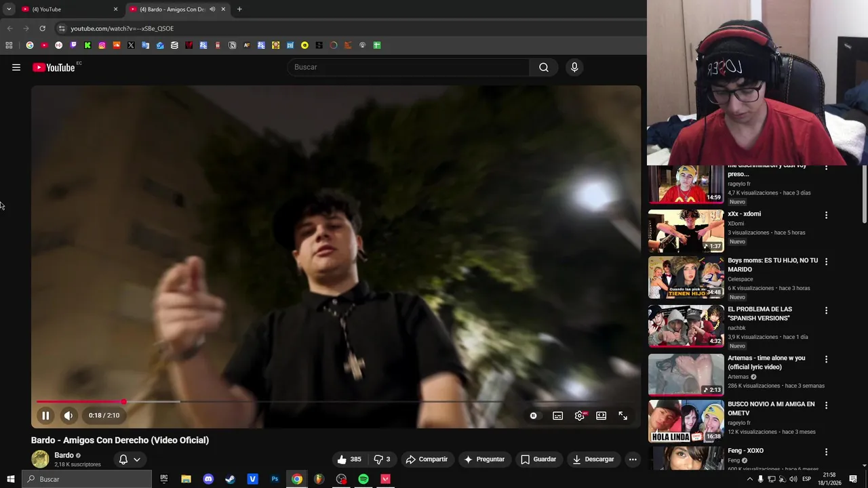Click the search magnifier button

click(544, 67)
